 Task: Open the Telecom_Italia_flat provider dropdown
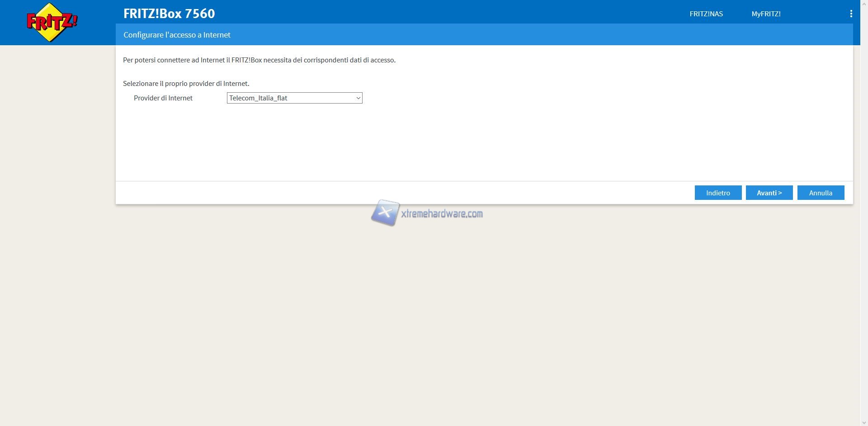click(x=294, y=98)
